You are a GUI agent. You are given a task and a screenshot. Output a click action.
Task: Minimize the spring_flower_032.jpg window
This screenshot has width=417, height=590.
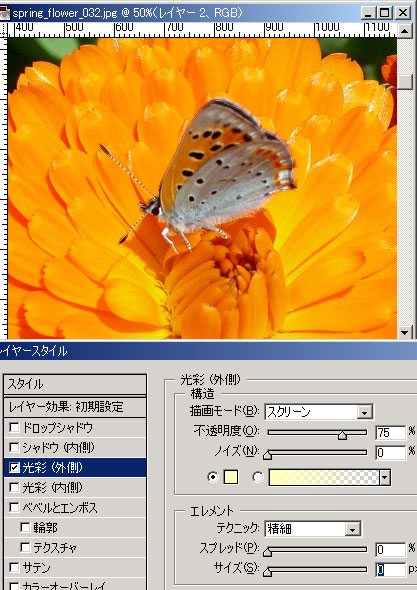pos(368,13)
